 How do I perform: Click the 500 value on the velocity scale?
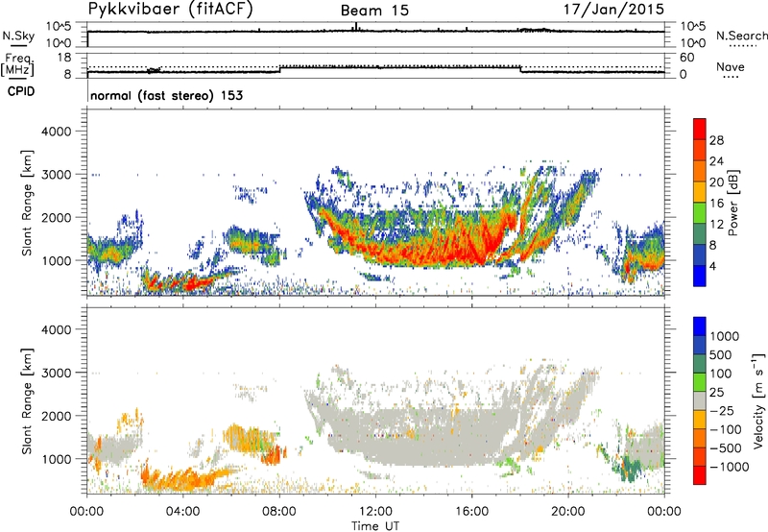pyautogui.click(x=721, y=355)
